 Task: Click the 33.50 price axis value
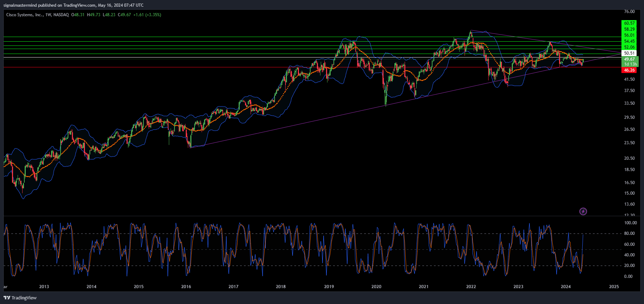click(629, 103)
